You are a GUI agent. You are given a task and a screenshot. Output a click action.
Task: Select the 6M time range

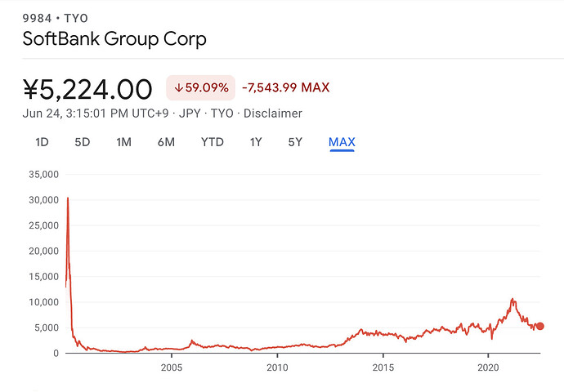point(166,142)
